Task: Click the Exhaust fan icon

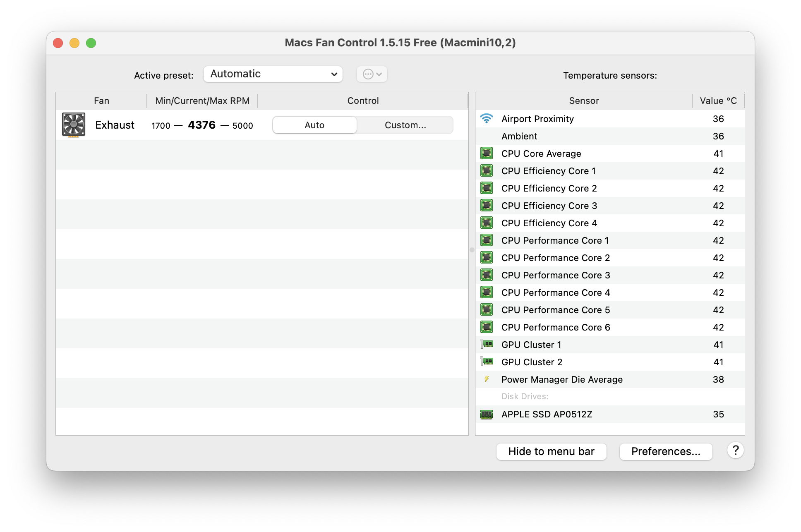Action: (74, 125)
